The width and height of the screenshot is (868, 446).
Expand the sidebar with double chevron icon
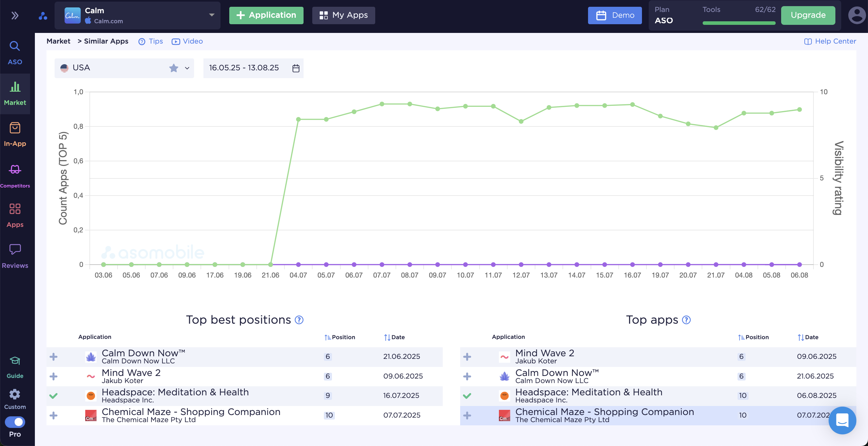[15, 15]
